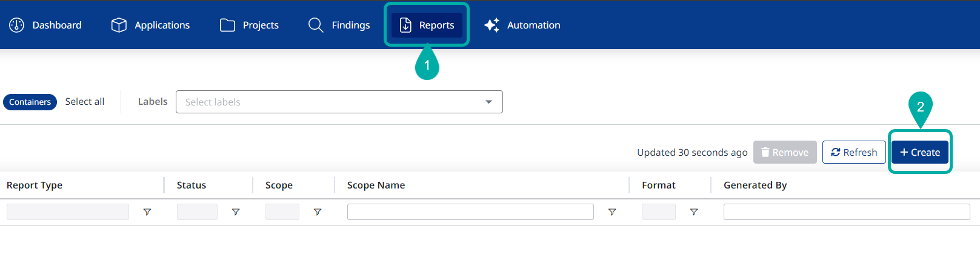Click the Select all link
The width and height of the screenshot is (980, 260).
point(85,102)
